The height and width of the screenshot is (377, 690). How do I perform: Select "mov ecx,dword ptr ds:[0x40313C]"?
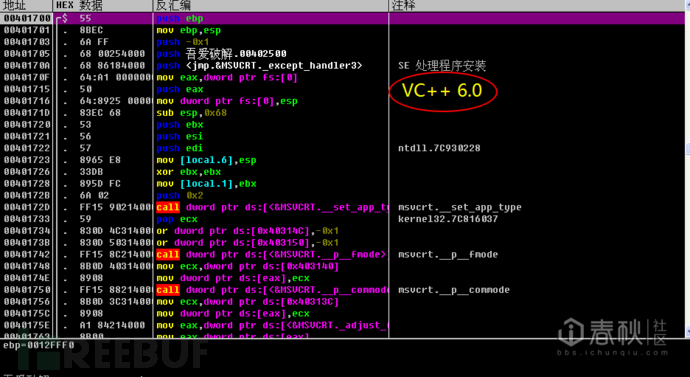[247, 302]
